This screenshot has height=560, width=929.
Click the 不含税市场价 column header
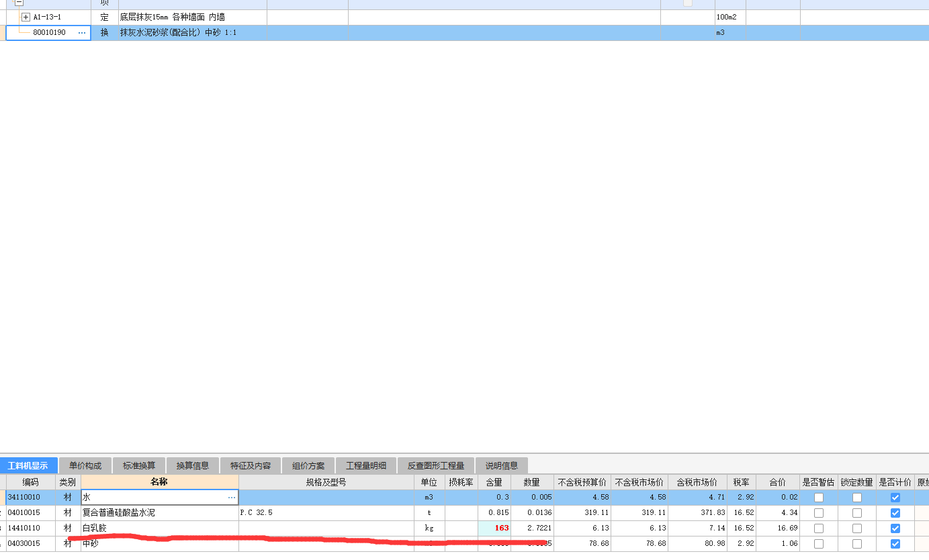639,482
